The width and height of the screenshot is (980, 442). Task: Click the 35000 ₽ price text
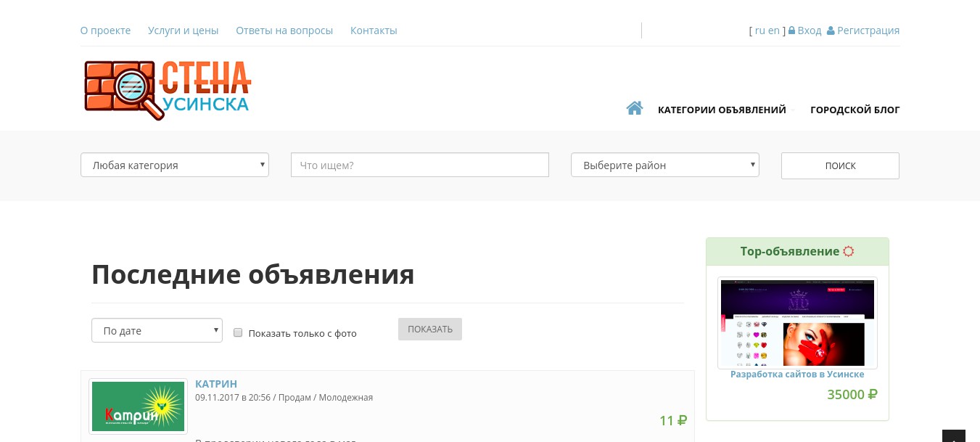click(852, 395)
